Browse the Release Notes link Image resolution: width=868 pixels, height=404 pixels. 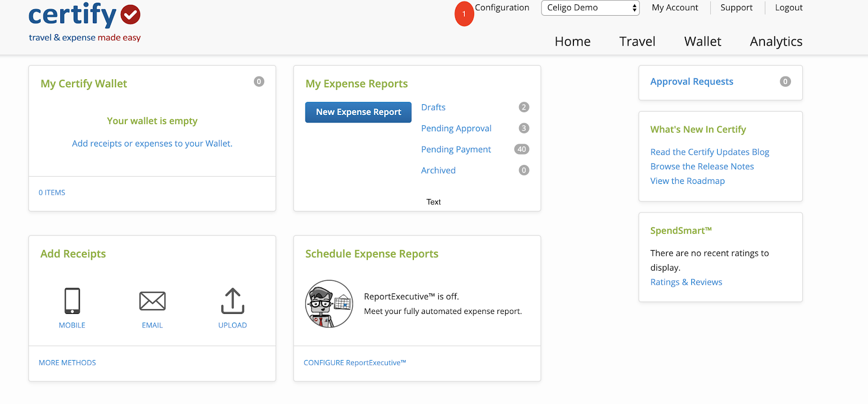tap(702, 166)
